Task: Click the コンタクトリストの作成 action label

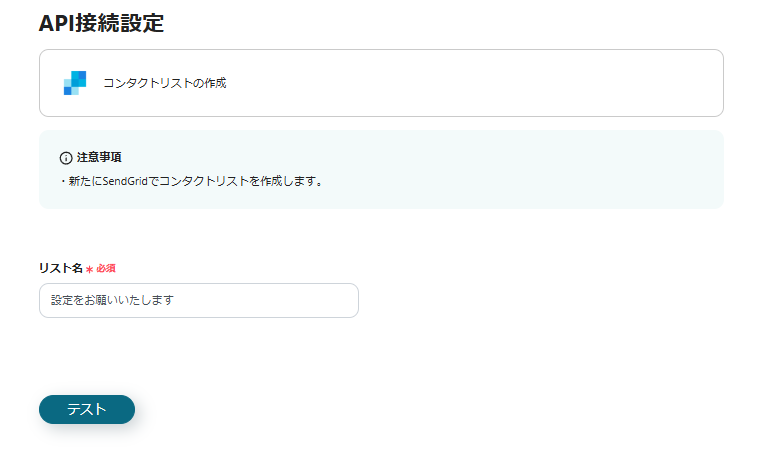Action: tap(165, 83)
